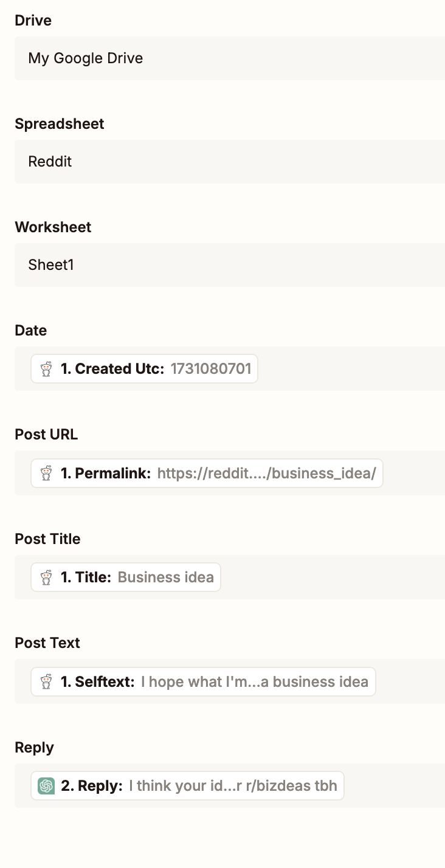The image size is (445, 868).
Task: Click the Reddit icon in the Permalink pill
Action: tap(46, 473)
